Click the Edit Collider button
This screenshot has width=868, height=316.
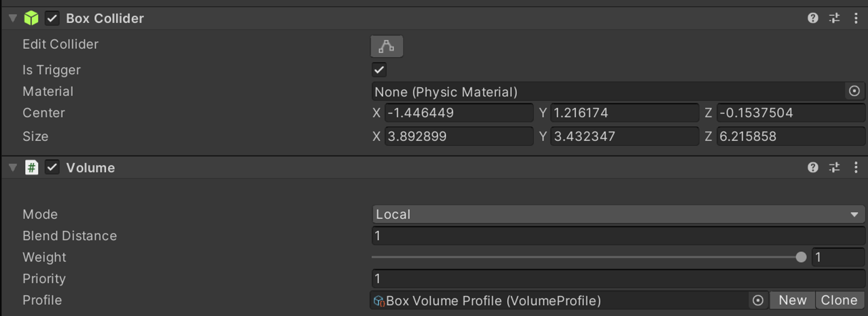pyautogui.click(x=387, y=46)
